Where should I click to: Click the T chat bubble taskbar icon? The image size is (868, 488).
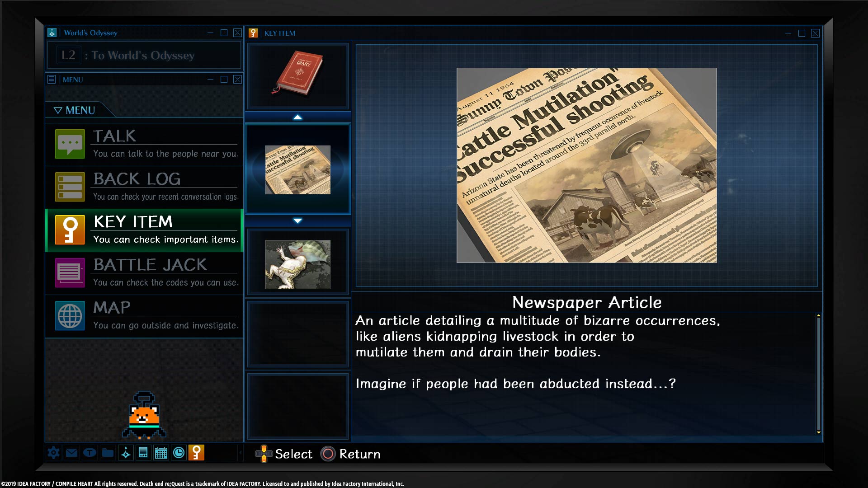point(90,453)
